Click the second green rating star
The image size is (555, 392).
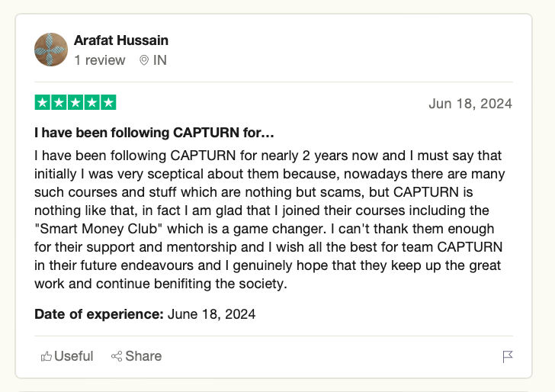point(59,102)
